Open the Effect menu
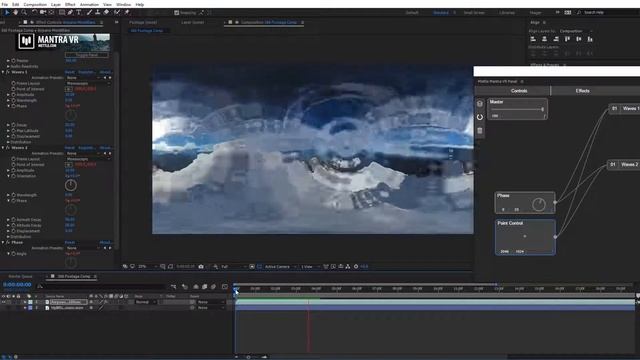 click(x=70, y=4)
